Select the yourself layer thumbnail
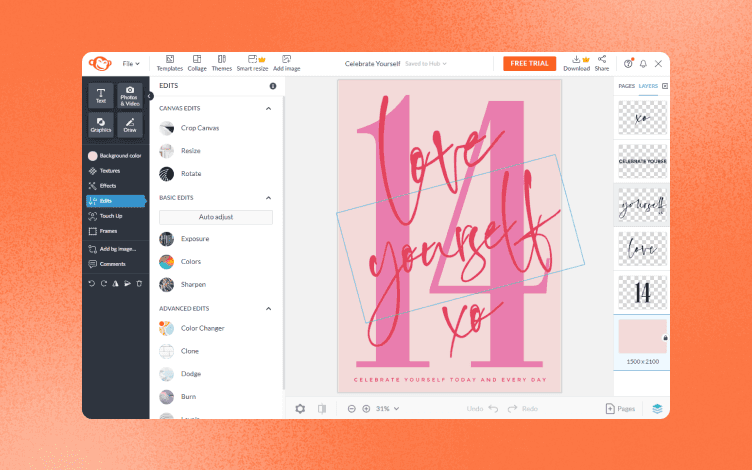 click(x=642, y=205)
